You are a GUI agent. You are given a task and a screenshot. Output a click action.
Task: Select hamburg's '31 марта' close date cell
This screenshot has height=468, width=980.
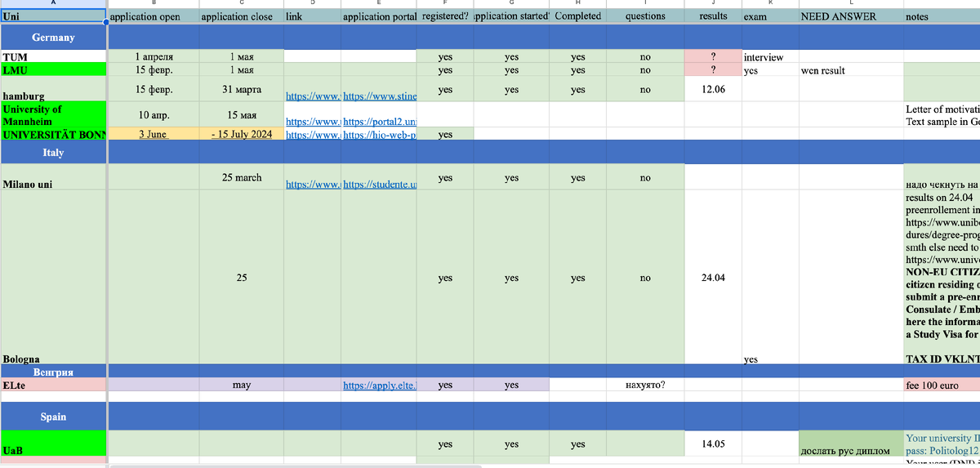pyautogui.click(x=241, y=89)
